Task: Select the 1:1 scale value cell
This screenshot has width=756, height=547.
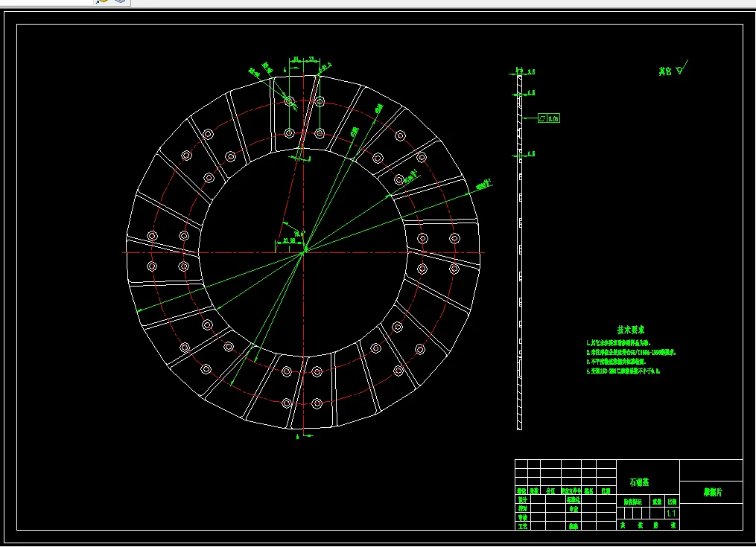Action: (x=671, y=514)
